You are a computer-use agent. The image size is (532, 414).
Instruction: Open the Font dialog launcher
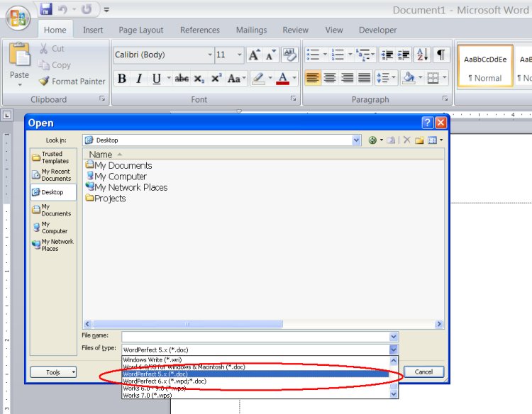(x=293, y=99)
